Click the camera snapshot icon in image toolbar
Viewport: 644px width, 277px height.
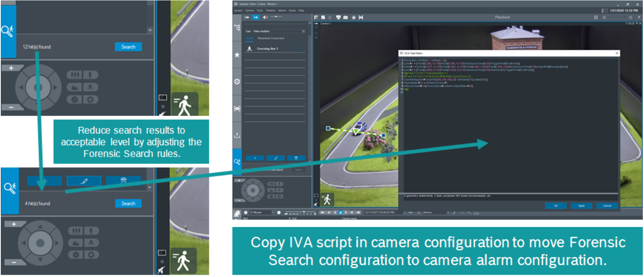(x=346, y=17)
